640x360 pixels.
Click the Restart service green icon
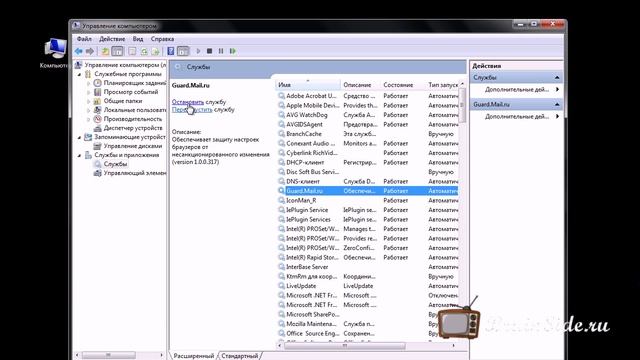pos(233,51)
